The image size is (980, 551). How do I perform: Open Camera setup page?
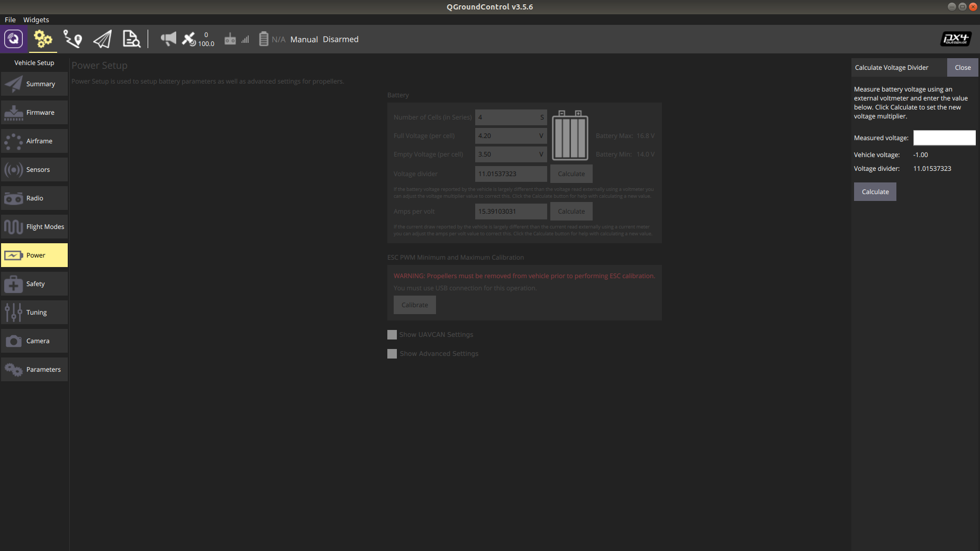tap(34, 341)
